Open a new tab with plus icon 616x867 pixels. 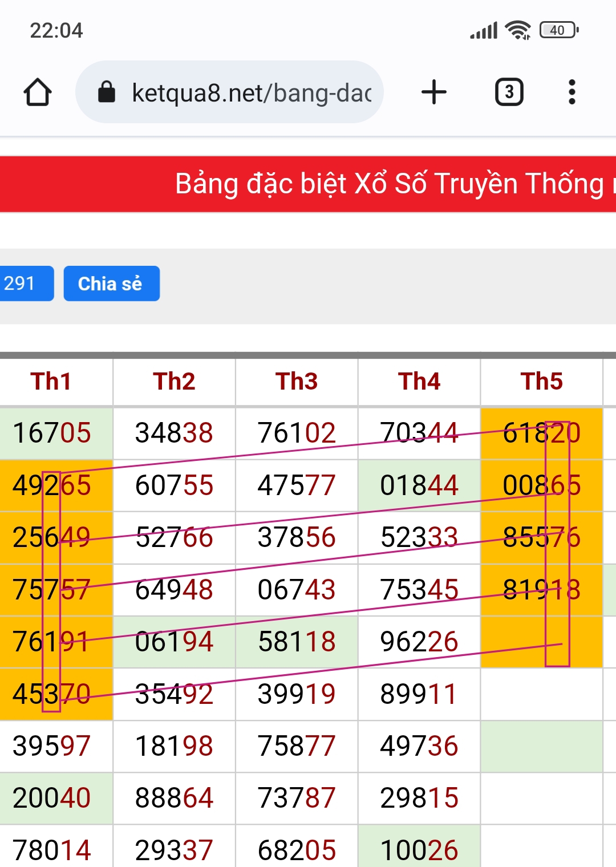click(x=433, y=92)
